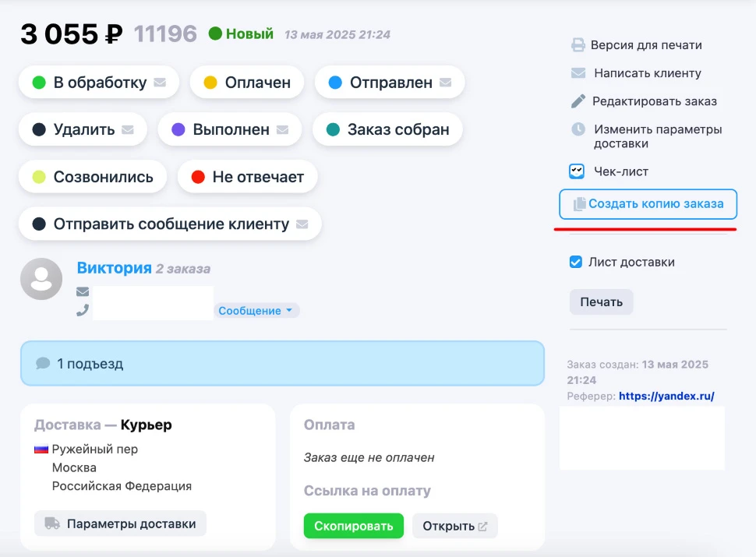
Task: Click the clock icon for Изменить параметры доставки
Action: (x=577, y=129)
